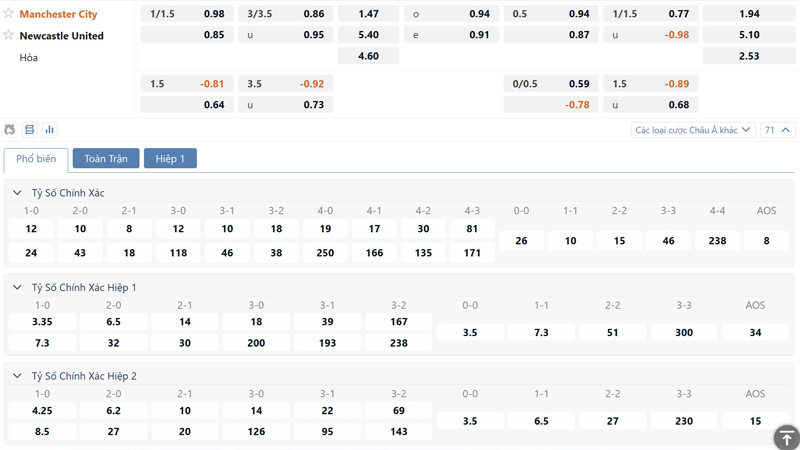The width and height of the screenshot is (800, 450).
Task: Click the scroll-to-top arrow button
Action: [786, 437]
